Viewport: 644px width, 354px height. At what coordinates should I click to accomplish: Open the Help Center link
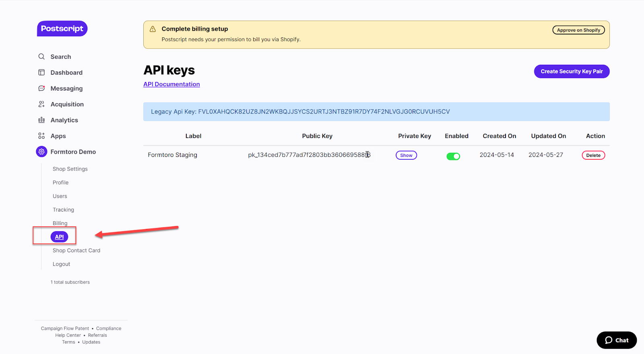68,335
